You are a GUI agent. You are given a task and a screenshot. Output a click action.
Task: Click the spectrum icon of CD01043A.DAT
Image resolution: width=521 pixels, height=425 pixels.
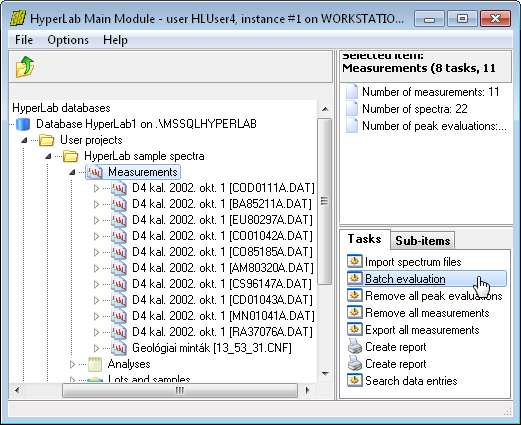tap(119, 300)
